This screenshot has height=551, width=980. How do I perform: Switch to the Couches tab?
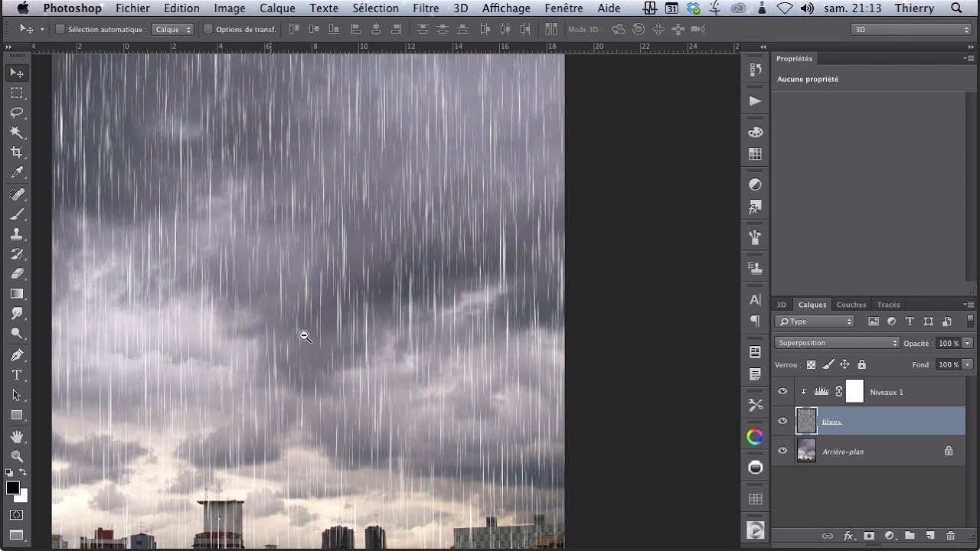pyautogui.click(x=851, y=305)
